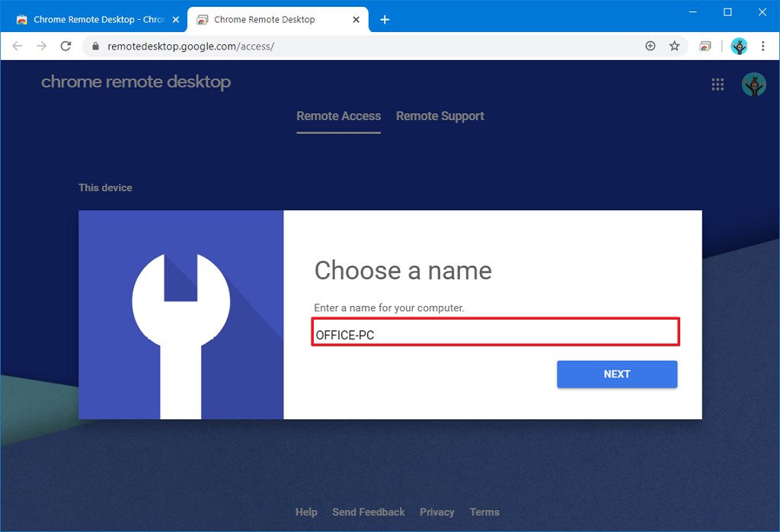This screenshot has height=532, width=780.
Task: Open the Privacy link
Action: 437,511
